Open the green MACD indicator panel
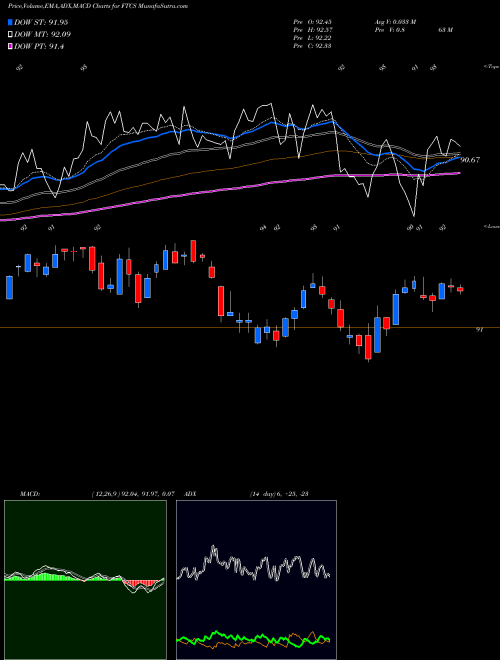 coord(85,580)
